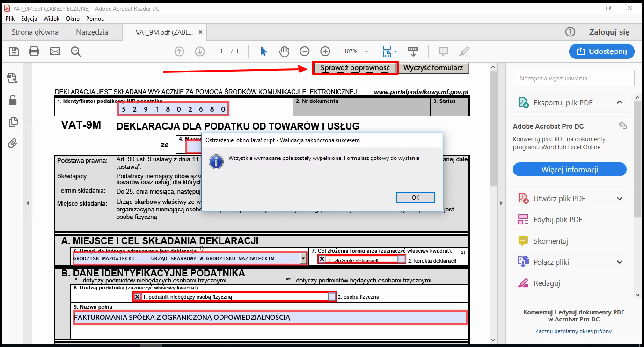
Task: Toggle checkbox 1. podatnik niebędący osobą fizyczną
Action: tap(138, 296)
